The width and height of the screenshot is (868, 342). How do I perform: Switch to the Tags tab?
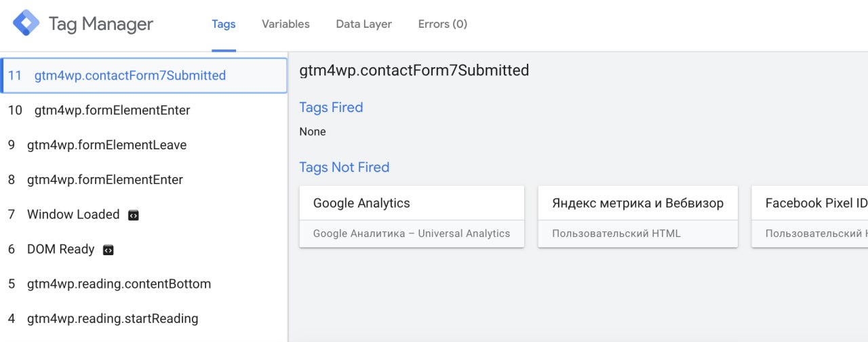click(224, 24)
